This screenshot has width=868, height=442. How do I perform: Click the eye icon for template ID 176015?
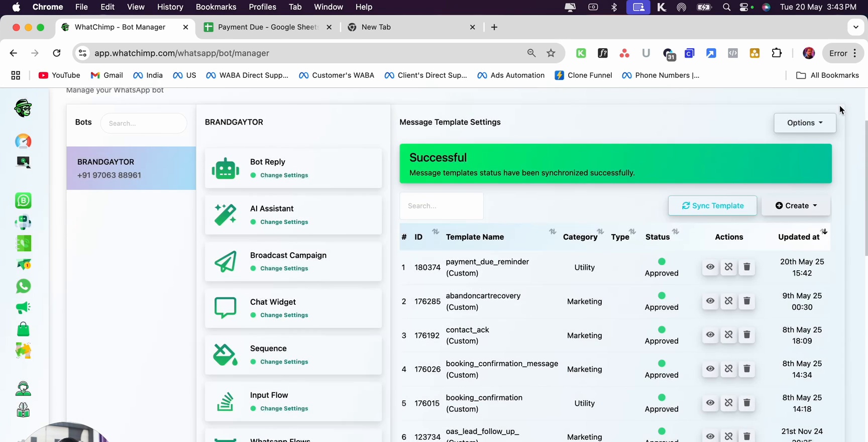710,403
